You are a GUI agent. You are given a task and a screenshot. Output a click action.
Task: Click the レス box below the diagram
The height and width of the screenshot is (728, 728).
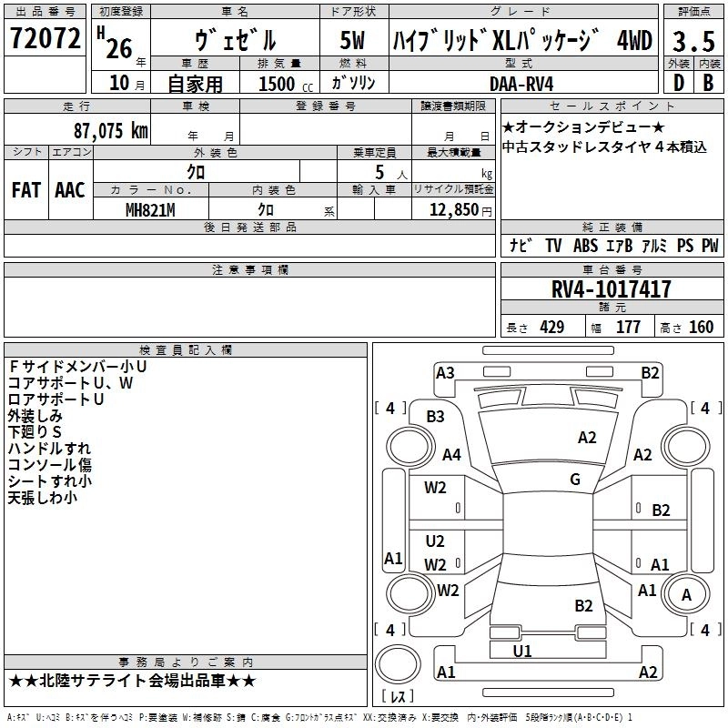tap(397, 697)
